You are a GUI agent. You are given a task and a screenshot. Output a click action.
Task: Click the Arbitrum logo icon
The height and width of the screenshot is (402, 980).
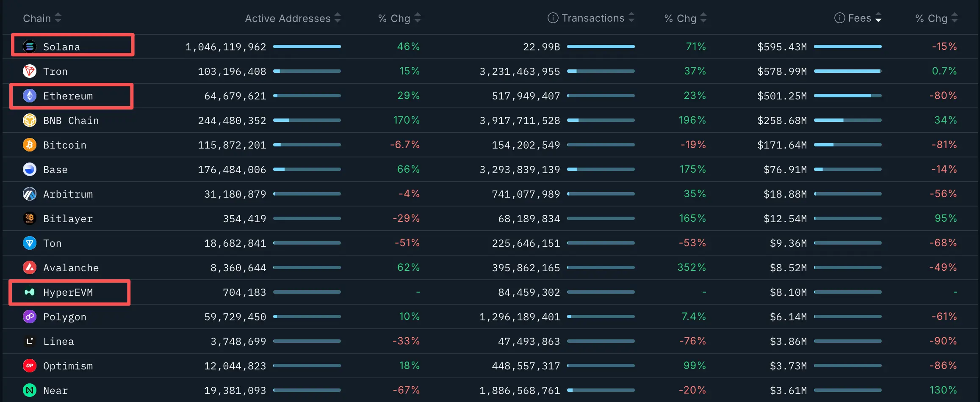(29, 194)
